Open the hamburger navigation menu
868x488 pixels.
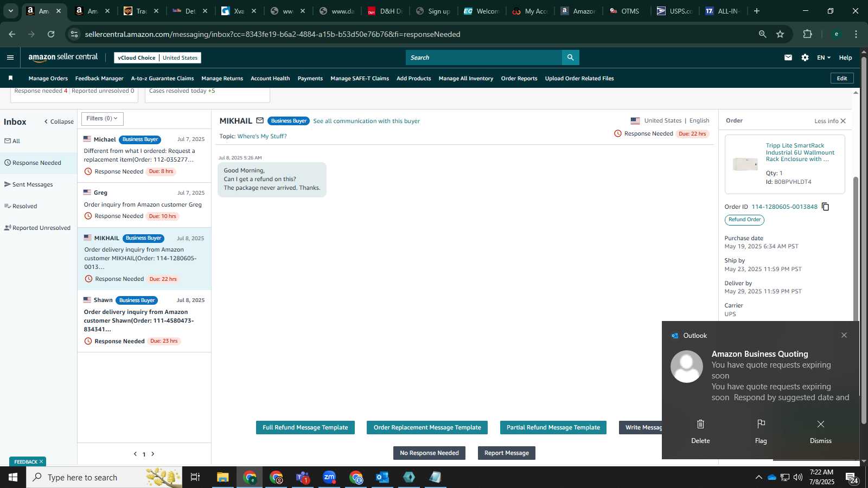tap(10, 57)
